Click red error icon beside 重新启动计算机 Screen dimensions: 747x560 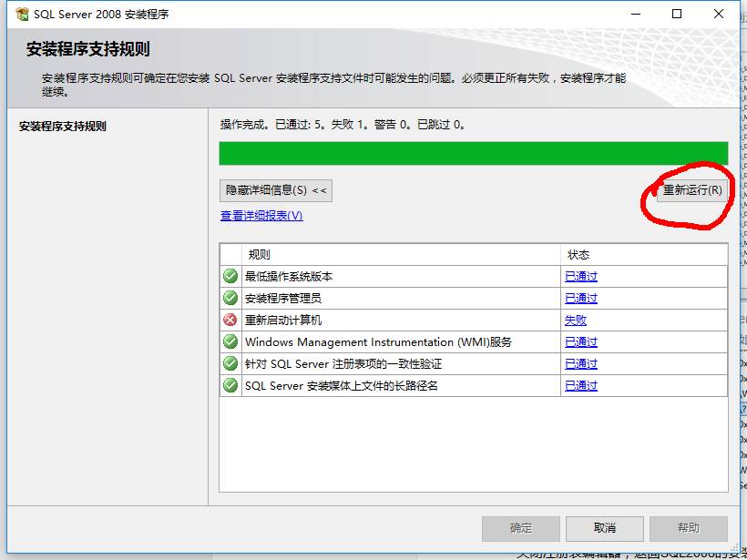click(230, 320)
